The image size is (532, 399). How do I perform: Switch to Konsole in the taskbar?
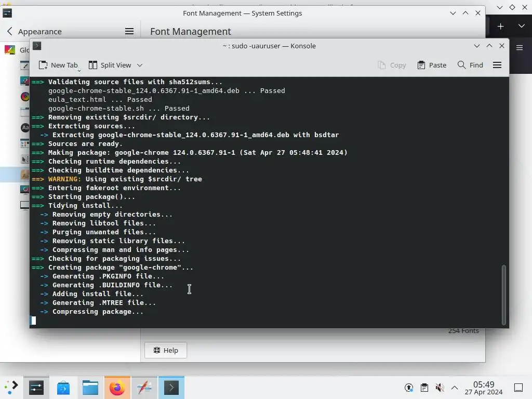(x=171, y=388)
